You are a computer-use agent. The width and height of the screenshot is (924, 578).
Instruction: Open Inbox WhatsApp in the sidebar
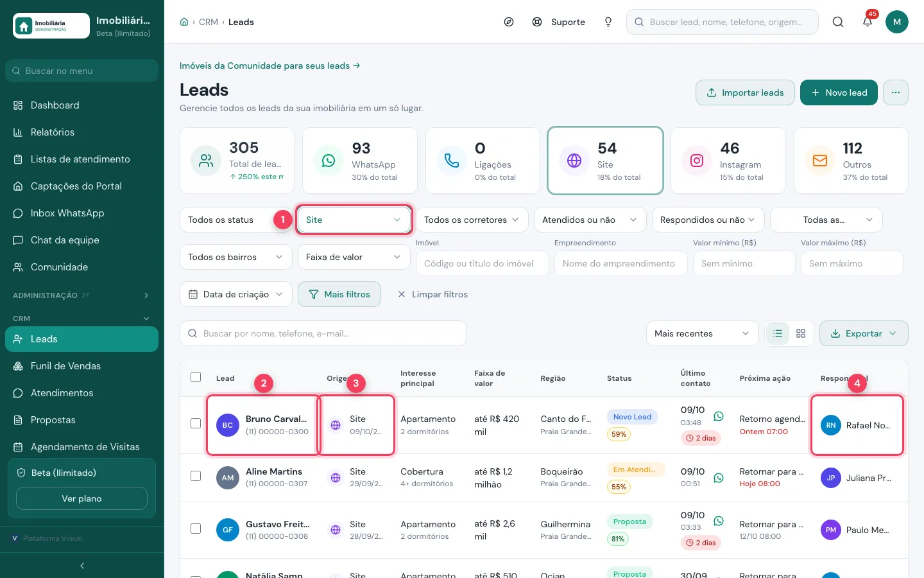pos(81,213)
